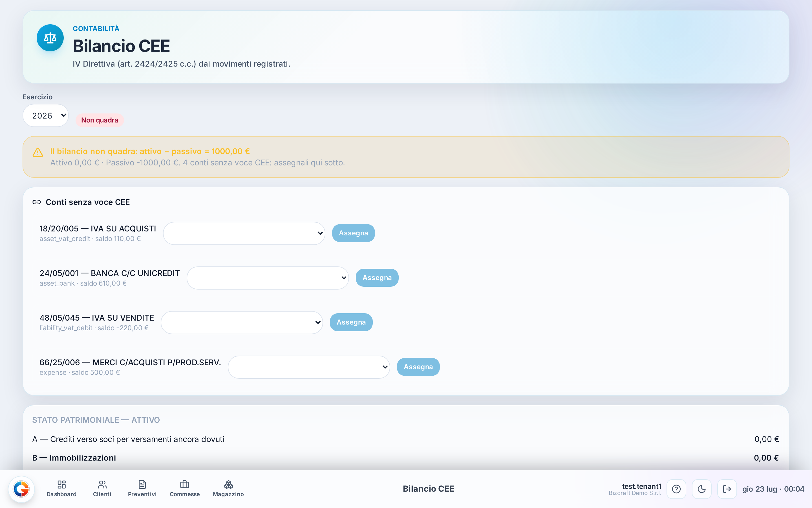Click the 48/05/045 — IVA SU VENDITE account
This screenshot has height=508, width=812.
pos(97,318)
